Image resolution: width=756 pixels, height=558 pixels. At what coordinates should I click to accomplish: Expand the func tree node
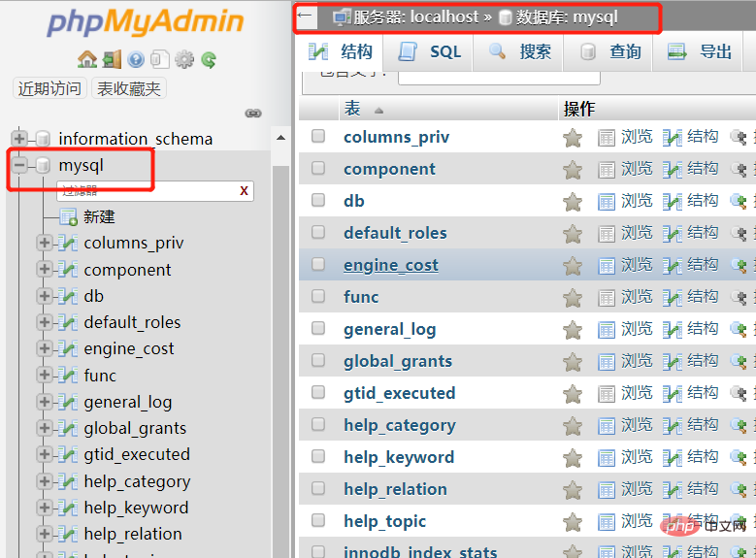coord(45,376)
